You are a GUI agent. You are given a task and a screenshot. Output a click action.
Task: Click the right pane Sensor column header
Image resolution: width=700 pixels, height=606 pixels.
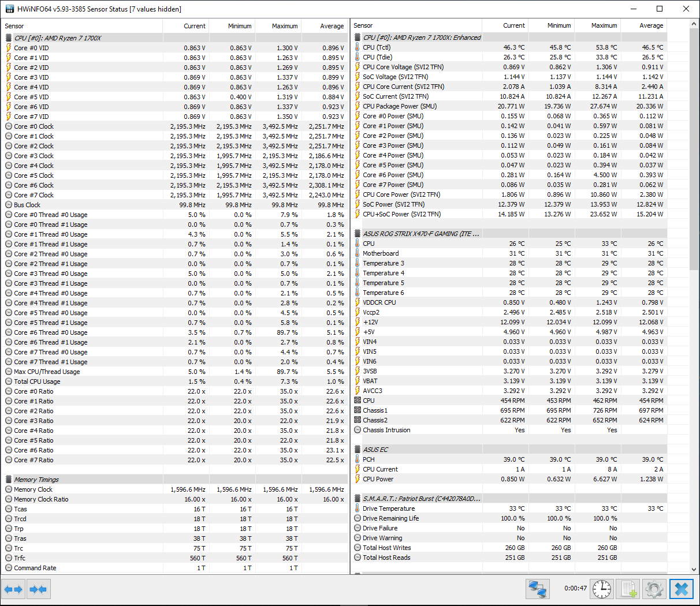pos(416,25)
